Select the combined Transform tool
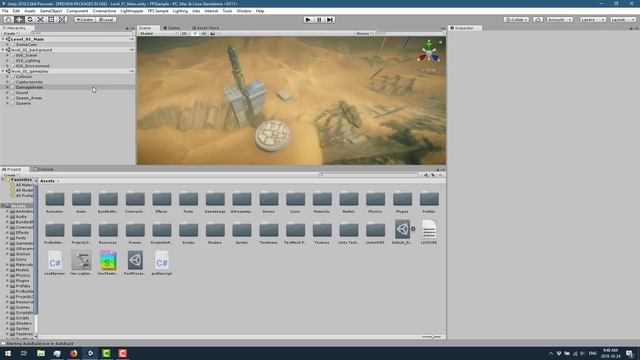The image size is (640, 360). tap(62, 20)
